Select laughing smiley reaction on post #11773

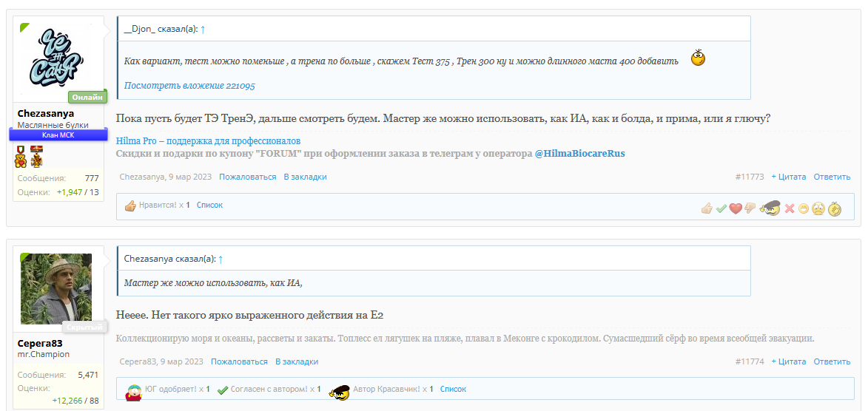pyautogui.click(x=803, y=208)
